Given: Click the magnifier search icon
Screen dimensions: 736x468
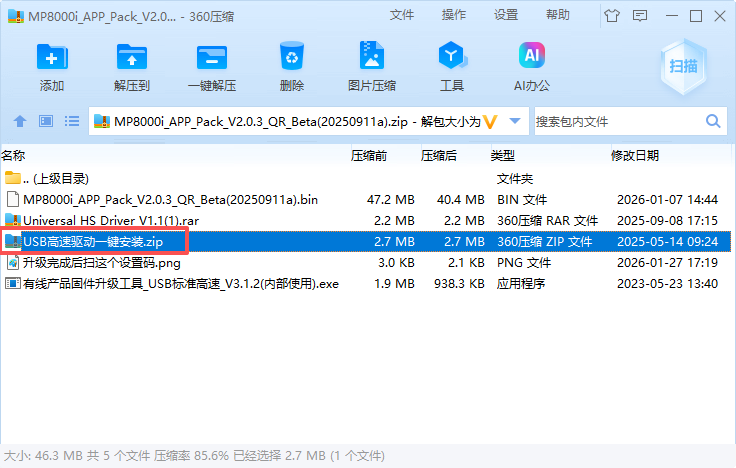Looking at the screenshot, I should (714, 122).
